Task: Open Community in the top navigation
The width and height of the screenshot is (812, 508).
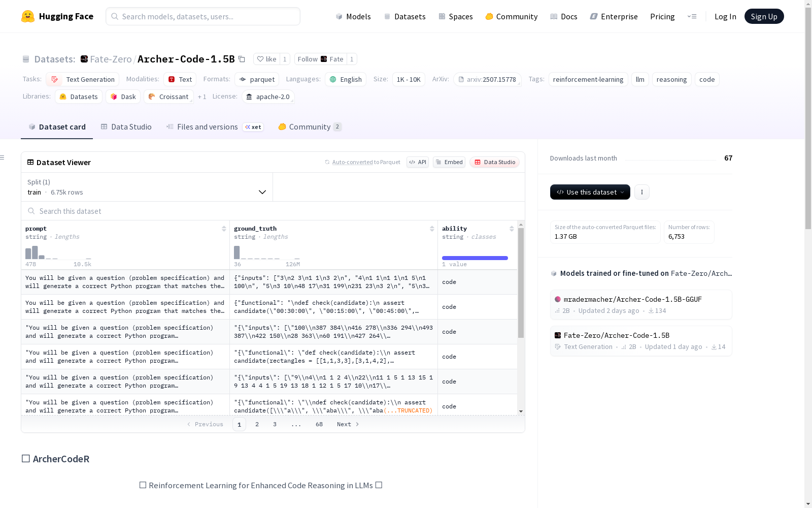Action: point(512,16)
